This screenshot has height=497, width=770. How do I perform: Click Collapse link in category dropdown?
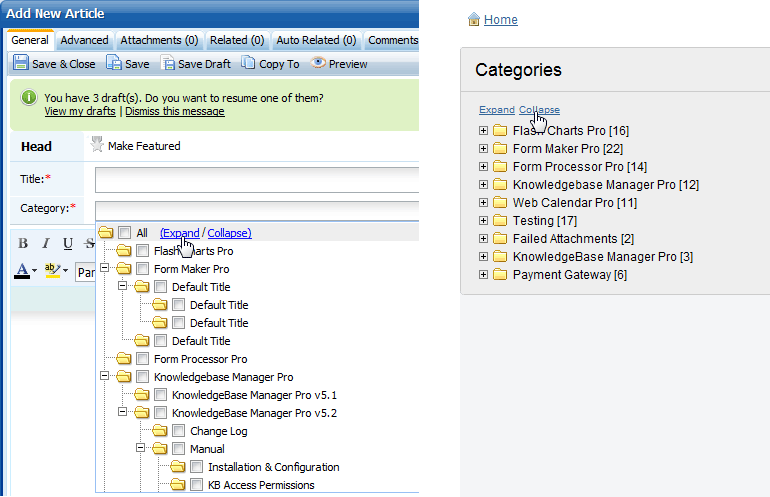[x=229, y=233]
